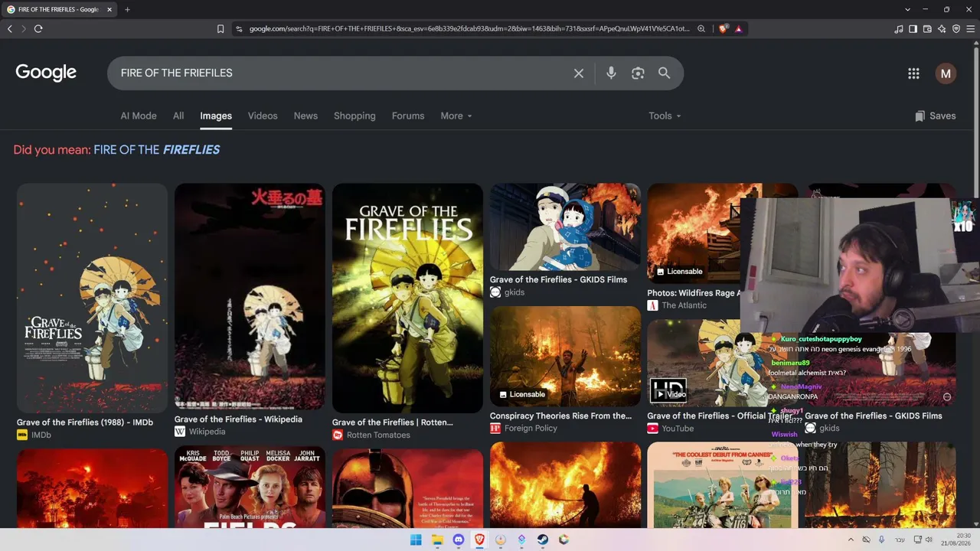980x551 pixels.
Task: Open Discord from the taskbar
Action: tap(459, 540)
